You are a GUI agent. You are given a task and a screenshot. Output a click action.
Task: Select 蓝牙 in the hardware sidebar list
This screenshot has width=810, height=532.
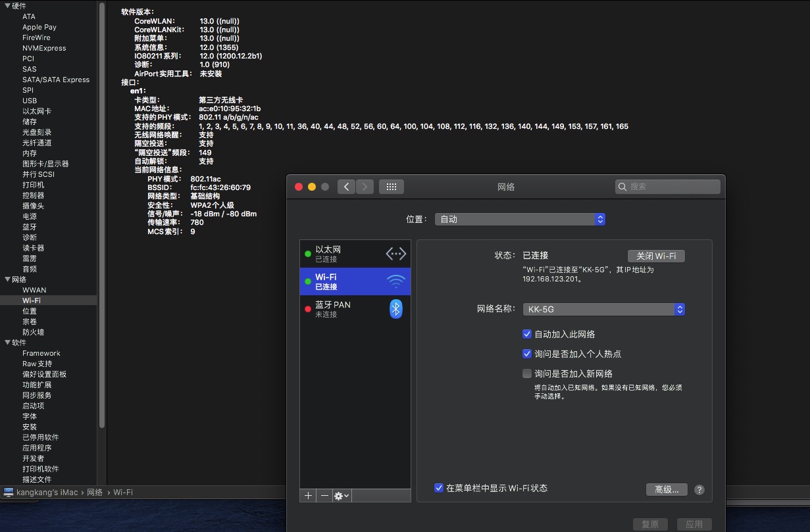point(30,227)
